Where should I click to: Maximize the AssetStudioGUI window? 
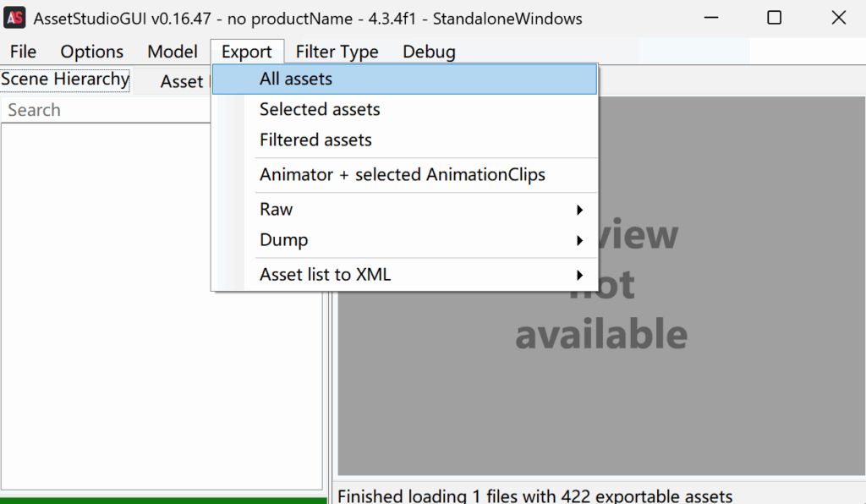point(774,18)
